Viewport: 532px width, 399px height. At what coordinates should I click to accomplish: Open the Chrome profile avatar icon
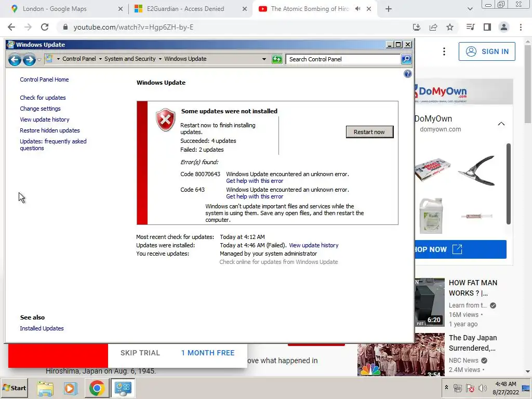click(504, 27)
